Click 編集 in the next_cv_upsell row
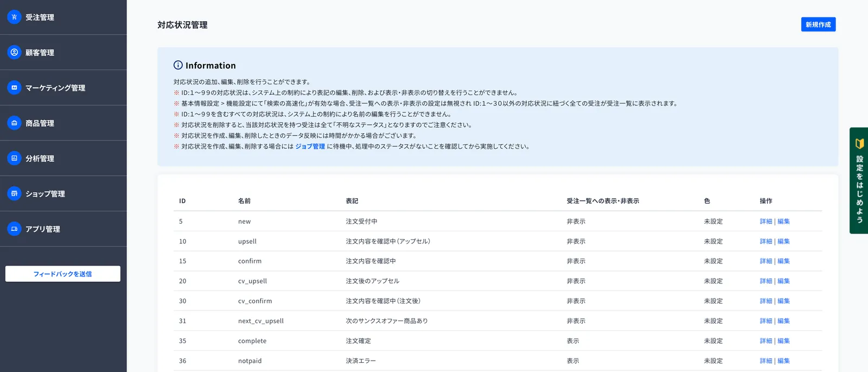868x372 pixels. (783, 321)
